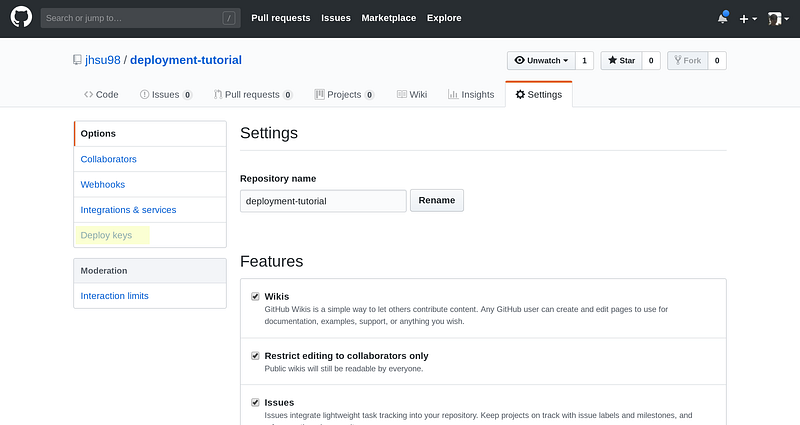Click the Rename button
Viewport: 800px width, 425px height.
click(437, 201)
